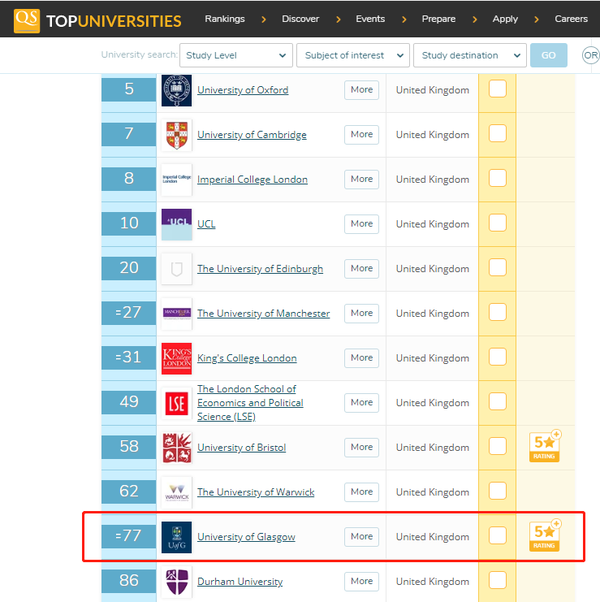
Task: Click More for University of Cambridge
Action: click(x=362, y=134)
